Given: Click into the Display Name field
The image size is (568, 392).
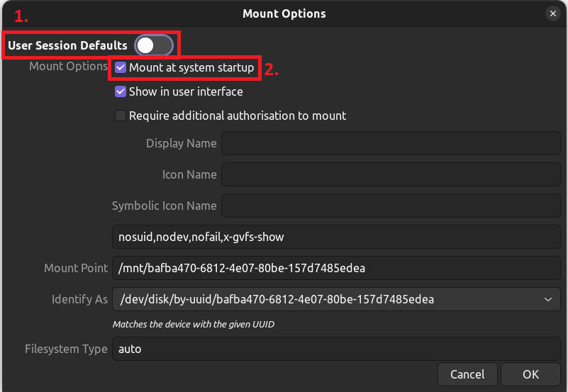Looking at the screenshot, I should pos(391,143).
